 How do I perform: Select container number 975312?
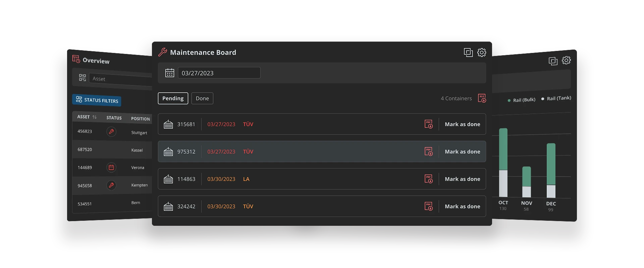coord(186,152)
